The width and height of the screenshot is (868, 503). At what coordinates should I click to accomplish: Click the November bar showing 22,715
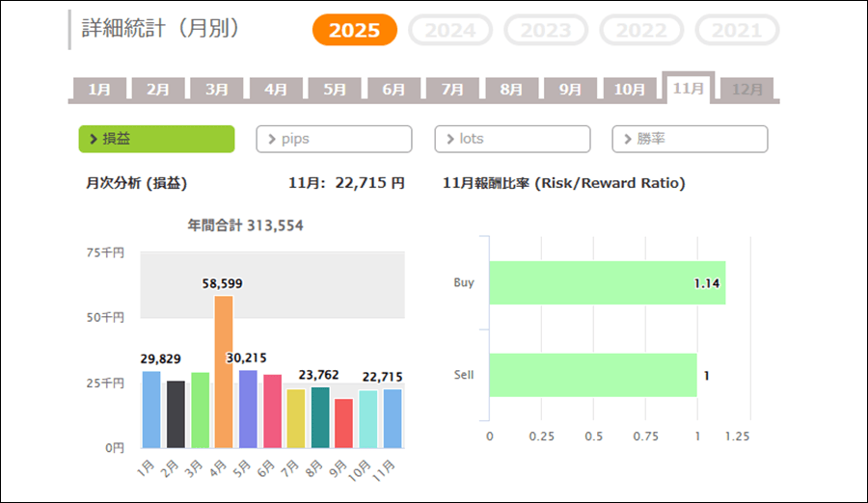[x=392, y=418]
